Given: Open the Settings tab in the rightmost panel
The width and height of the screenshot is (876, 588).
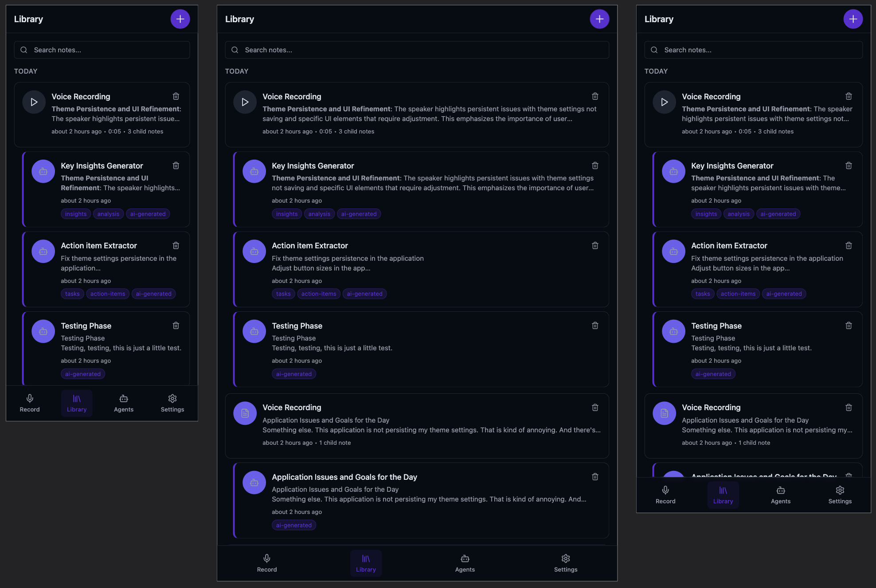Looking at the screenshot, I should point(840,495).
